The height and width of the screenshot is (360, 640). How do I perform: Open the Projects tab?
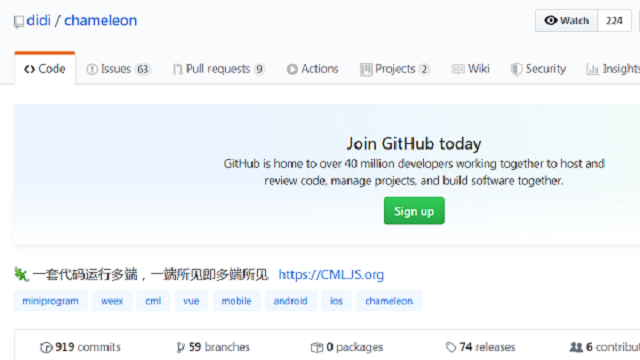tap(395, 69)
